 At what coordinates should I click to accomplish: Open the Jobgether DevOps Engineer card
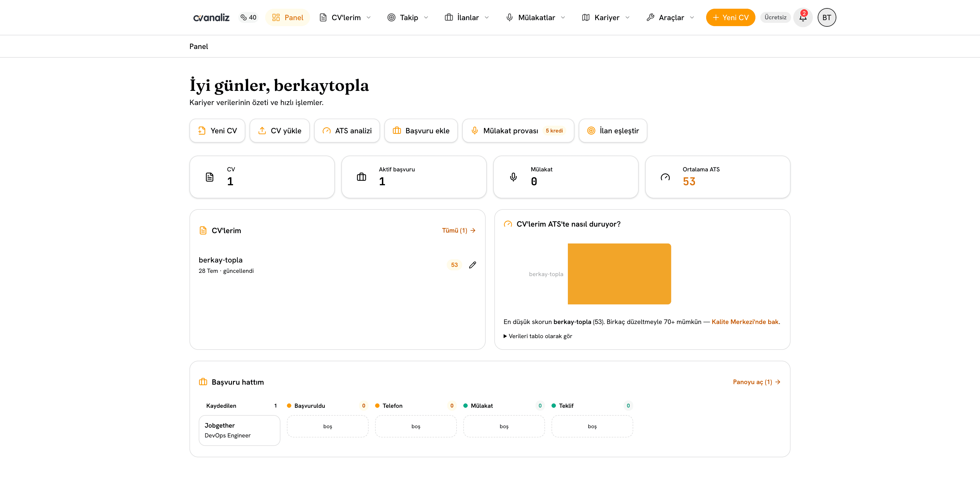(239, 430)
